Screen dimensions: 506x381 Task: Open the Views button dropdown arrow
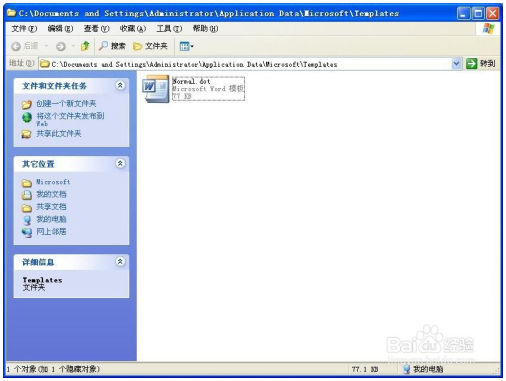pos(192,46)
